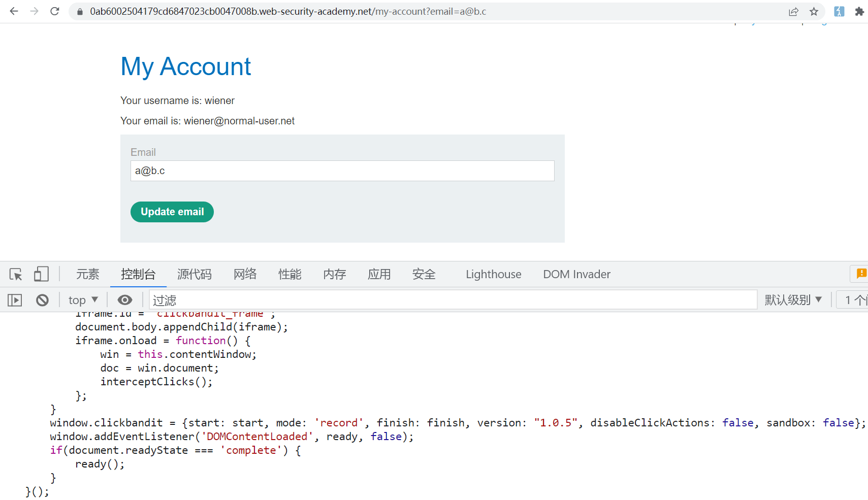Click the Email input field

pos(342,171)
